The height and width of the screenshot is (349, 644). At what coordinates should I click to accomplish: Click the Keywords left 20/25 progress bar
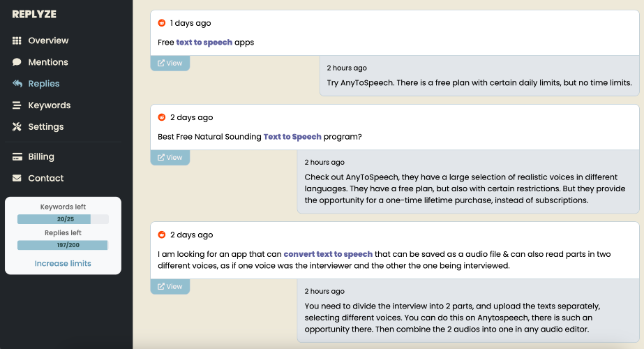pos(63,219)
